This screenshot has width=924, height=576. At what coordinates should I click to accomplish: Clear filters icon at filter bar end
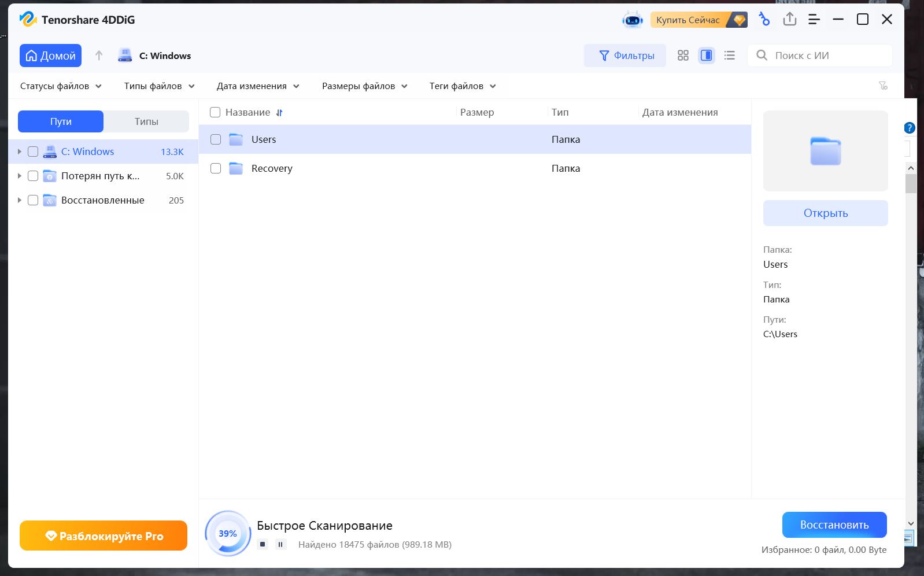coord(883,86)
